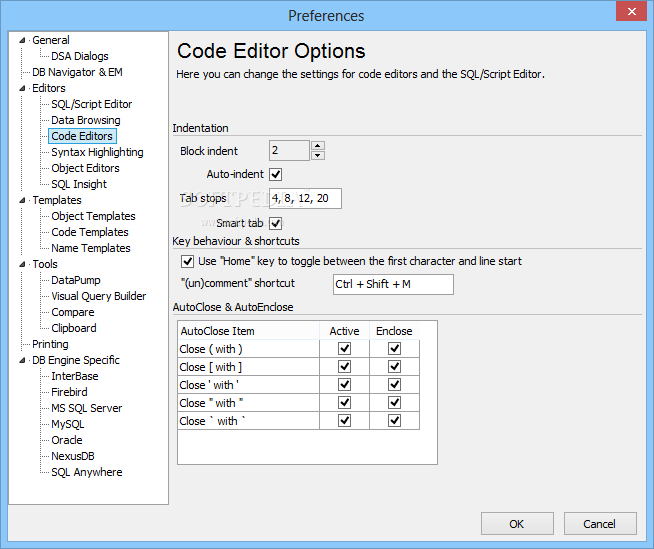Click the OK button

pos(517,524)
